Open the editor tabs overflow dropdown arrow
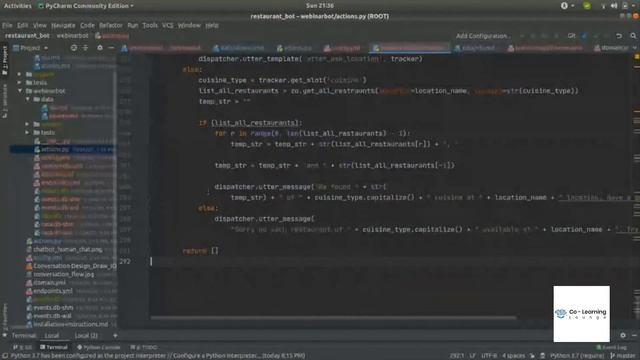The height and width of the screenshot is (360, 640). [x=635, y=48]
